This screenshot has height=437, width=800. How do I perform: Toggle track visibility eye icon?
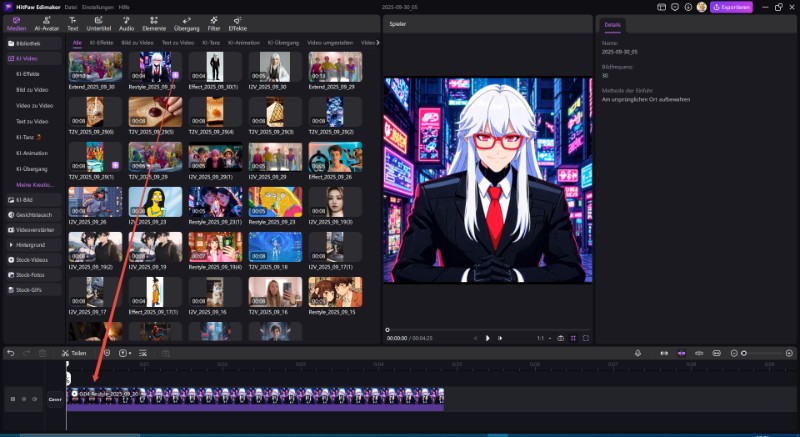pos(23,399)
